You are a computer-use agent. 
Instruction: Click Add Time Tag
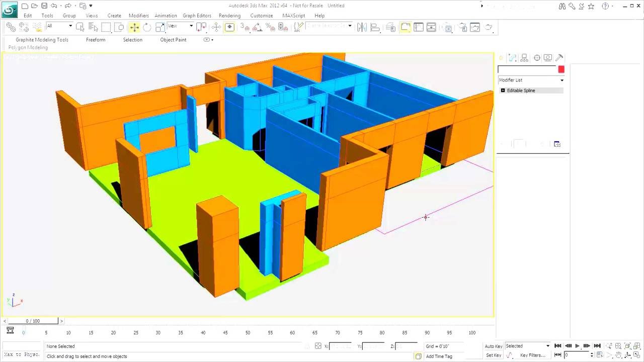[439, 356]
